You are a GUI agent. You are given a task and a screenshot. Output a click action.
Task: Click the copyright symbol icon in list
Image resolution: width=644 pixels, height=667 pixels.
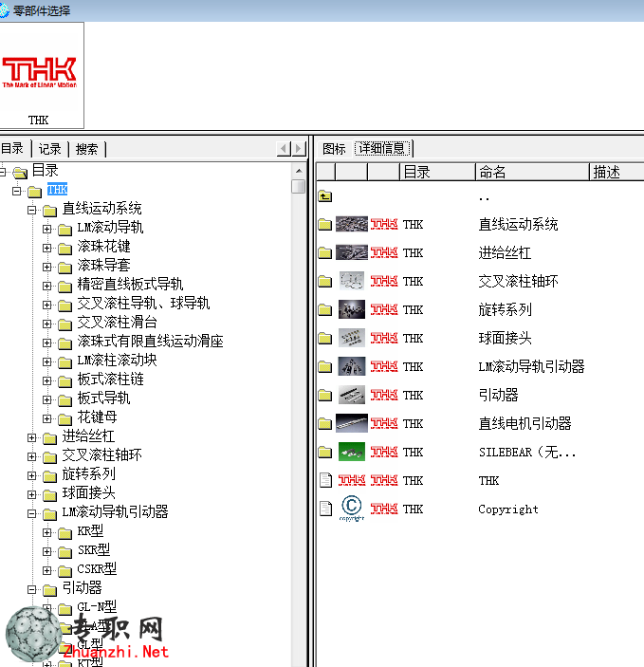352,508
